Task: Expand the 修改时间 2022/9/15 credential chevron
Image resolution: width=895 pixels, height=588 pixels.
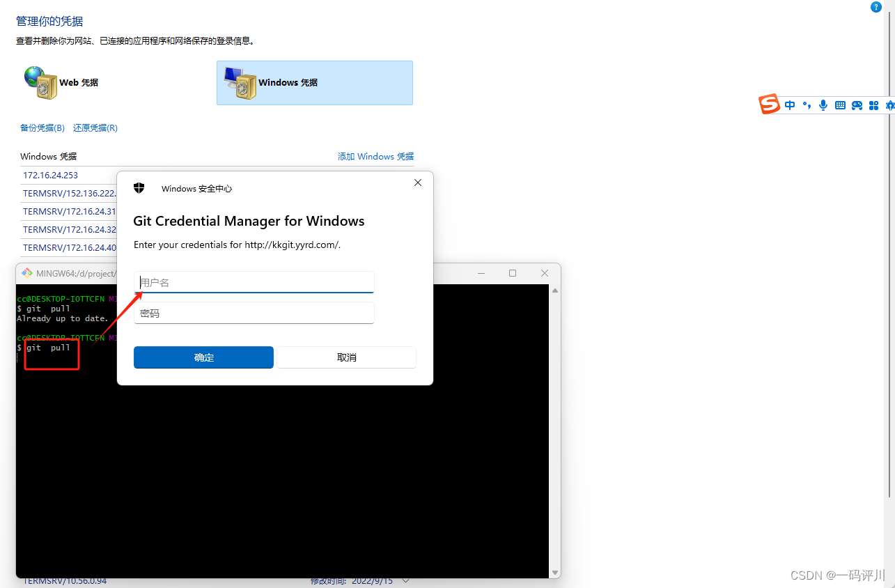Action: tap(406, 581)
